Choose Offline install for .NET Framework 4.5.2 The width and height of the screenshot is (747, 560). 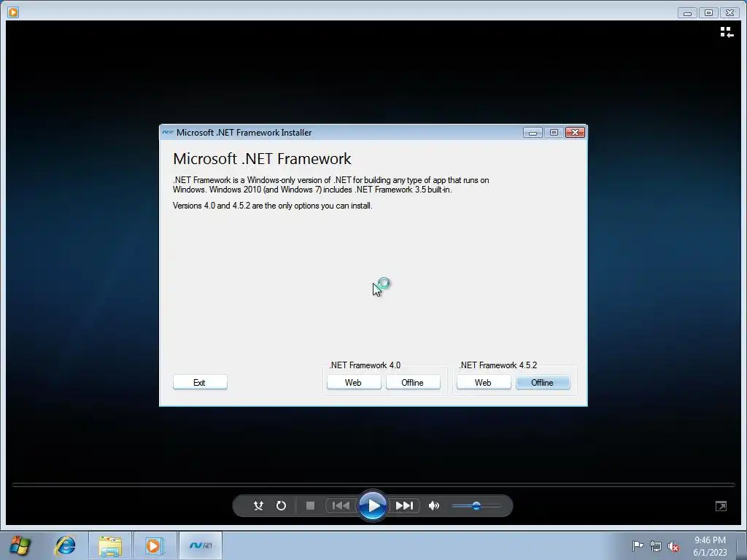(x=543, y=382)
